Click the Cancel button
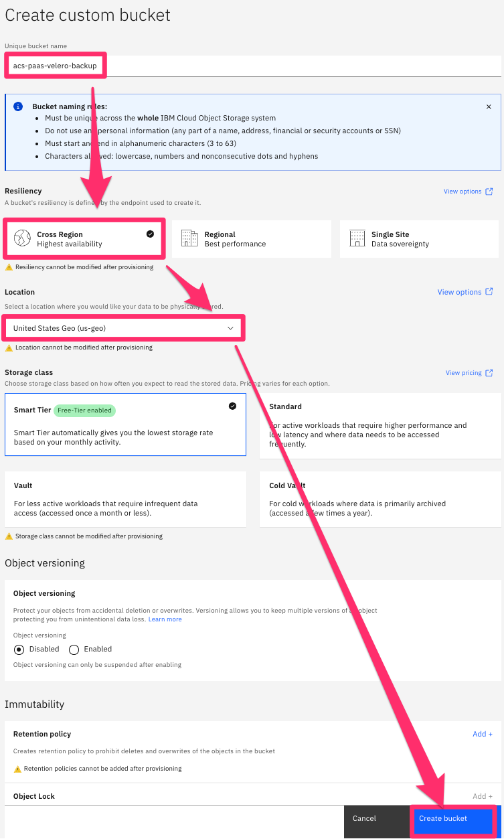This screenshot has height=839, width=504. pyautogui.click(x=376, y=821)
